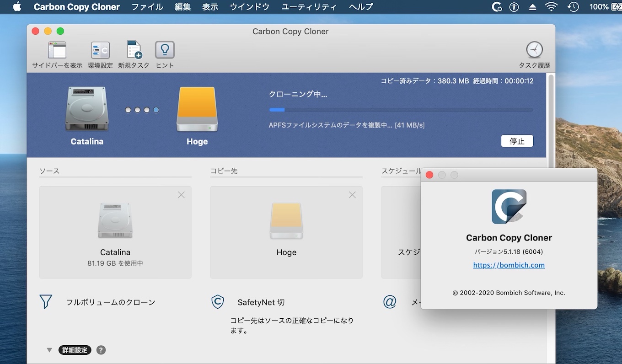Open the ファイル menu
The image size is (622, 364).
pos(147,7)
